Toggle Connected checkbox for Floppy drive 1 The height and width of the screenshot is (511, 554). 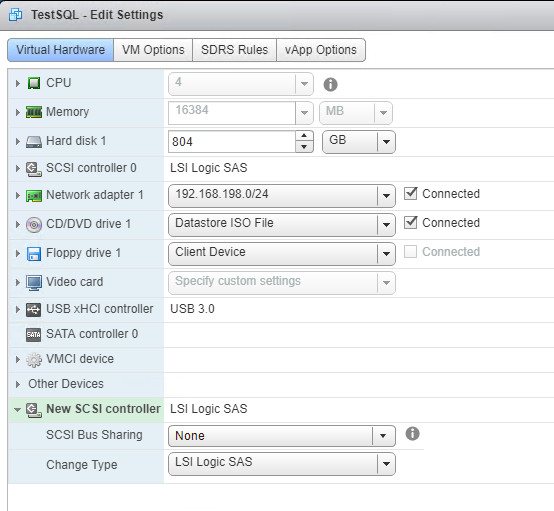[x=411, y=252]
